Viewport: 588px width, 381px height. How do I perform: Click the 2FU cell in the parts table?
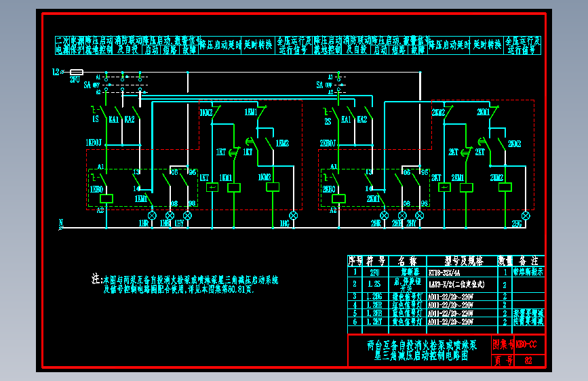(x=375, y=273)
